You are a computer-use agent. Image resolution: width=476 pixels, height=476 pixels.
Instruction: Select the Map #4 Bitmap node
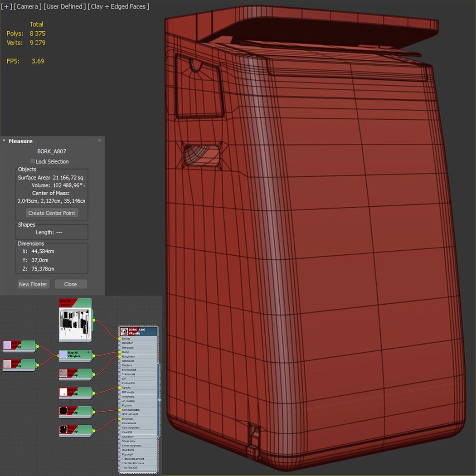click(19, 346)
